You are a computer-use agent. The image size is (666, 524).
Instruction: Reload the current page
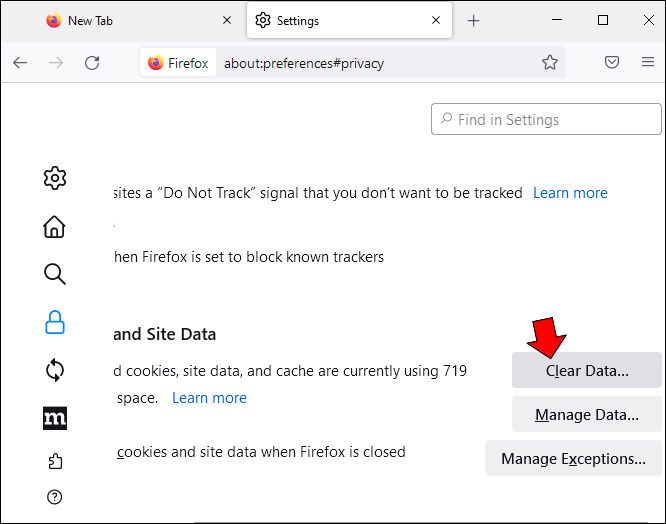(x=92, y=63)
